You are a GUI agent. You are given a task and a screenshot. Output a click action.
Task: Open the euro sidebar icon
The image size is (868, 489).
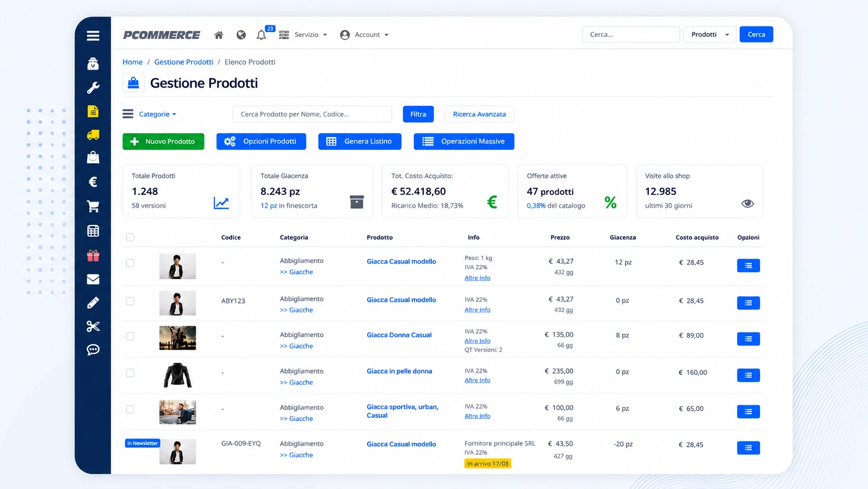(x=93, y=182)
